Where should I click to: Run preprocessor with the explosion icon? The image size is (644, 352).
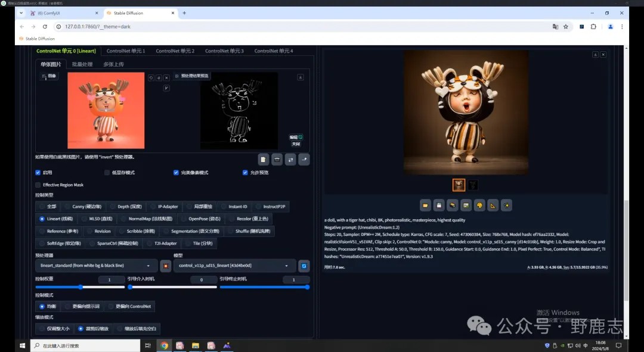(x=166, y=266)
